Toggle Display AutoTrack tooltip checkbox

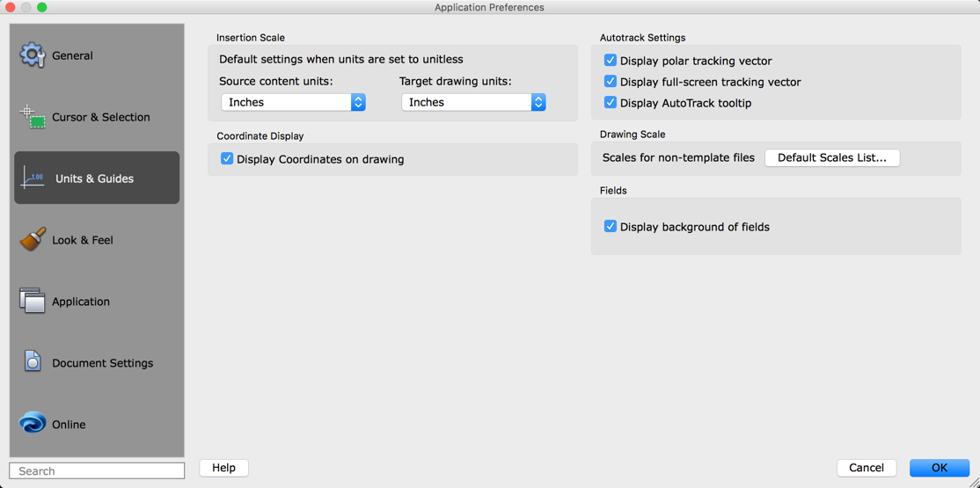611,103
